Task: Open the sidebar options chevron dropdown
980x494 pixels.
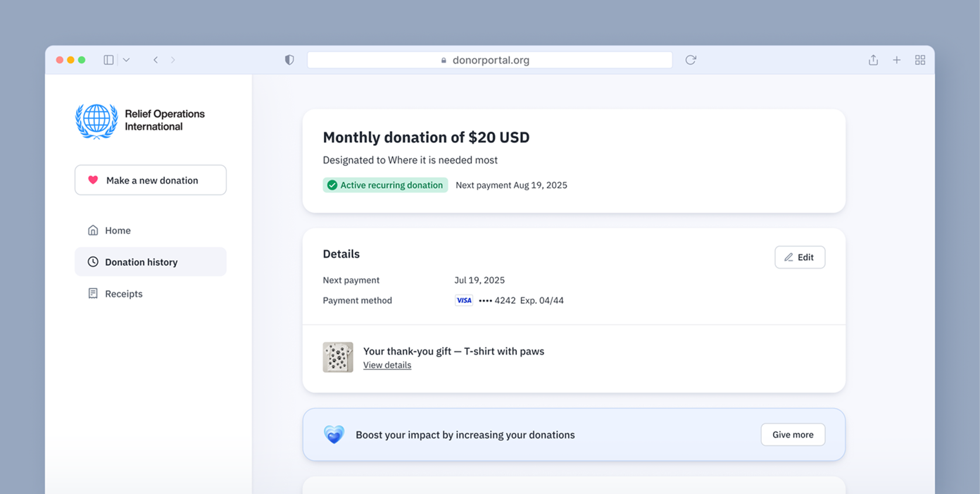Action: (x=125, y=60)
